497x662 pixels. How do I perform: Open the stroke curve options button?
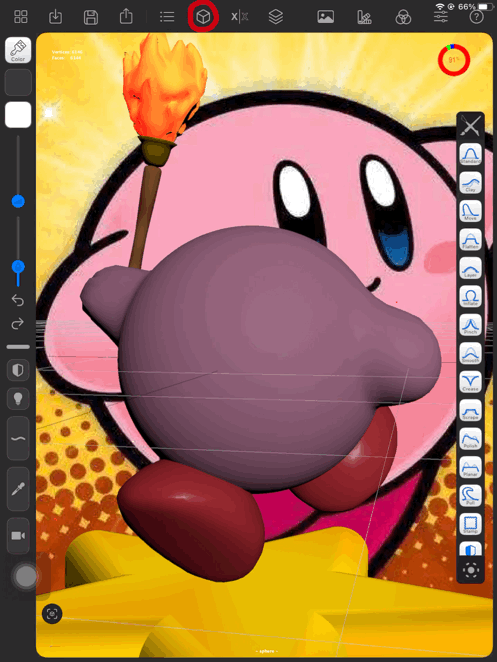tap(18, 439)
